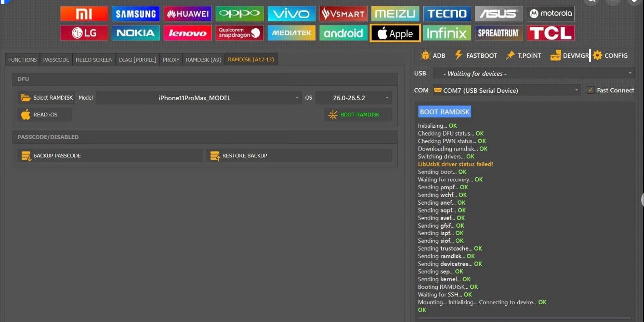Select the LG brand logo

84,33
